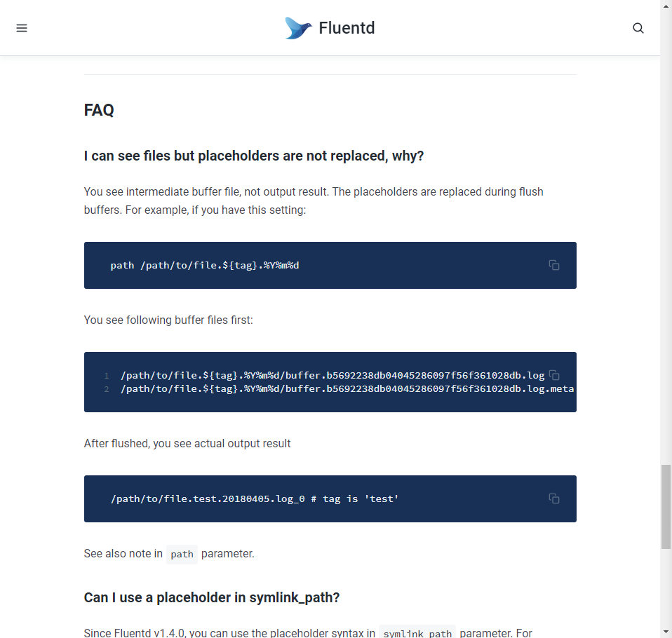672x638 pixels.
Task: Click the scrollbar down arrow
Action: [x=666, y=632]
